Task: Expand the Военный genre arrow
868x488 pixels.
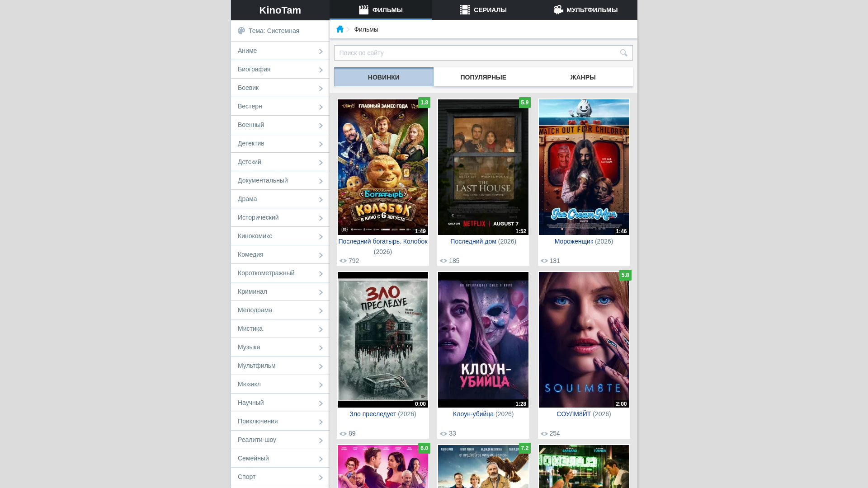Action: (321, 126)
